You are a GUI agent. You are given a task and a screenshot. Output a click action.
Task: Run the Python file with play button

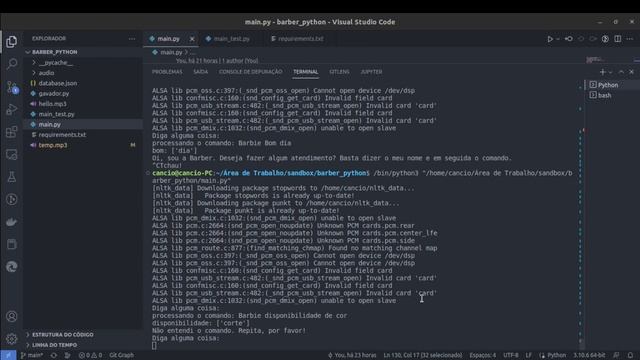(x=550, y=39)
